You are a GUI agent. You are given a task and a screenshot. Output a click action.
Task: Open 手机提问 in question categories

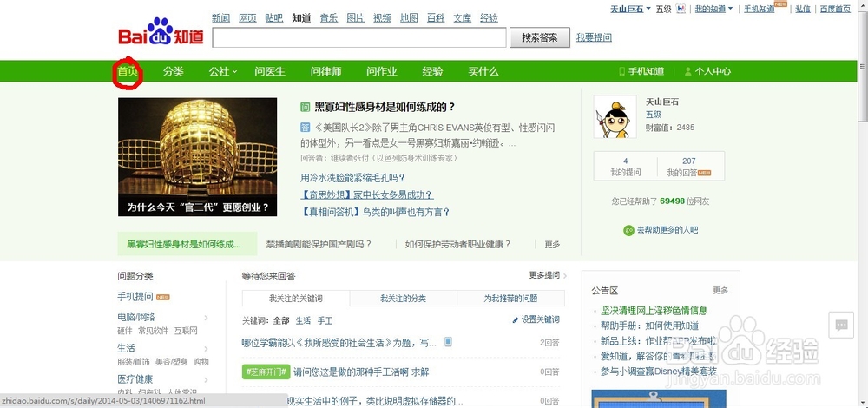[135, 297]
